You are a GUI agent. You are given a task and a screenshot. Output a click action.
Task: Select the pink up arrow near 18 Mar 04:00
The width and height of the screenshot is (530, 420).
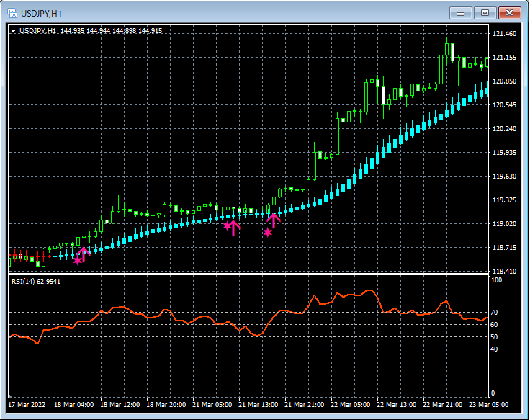click(84, 254)
